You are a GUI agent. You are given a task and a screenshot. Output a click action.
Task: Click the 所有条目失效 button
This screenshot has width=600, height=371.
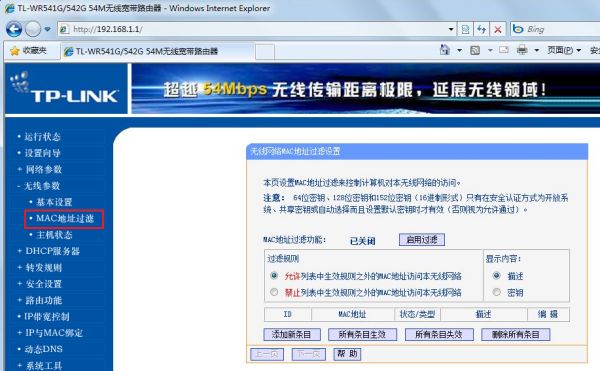click(439, 335)
